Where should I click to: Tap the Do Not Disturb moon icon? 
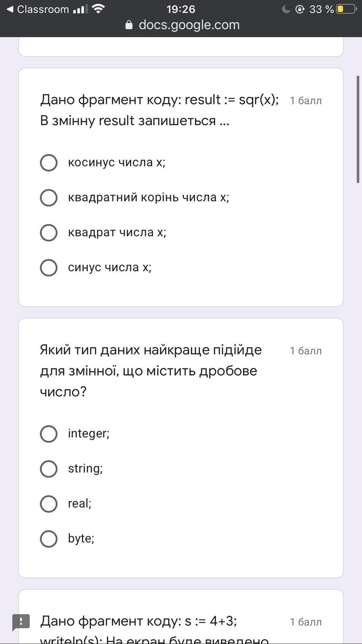(286, 9)
